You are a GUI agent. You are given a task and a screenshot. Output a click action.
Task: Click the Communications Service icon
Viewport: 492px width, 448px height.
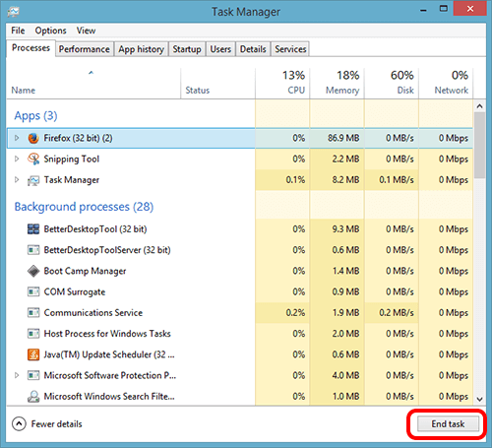point(33,313)
